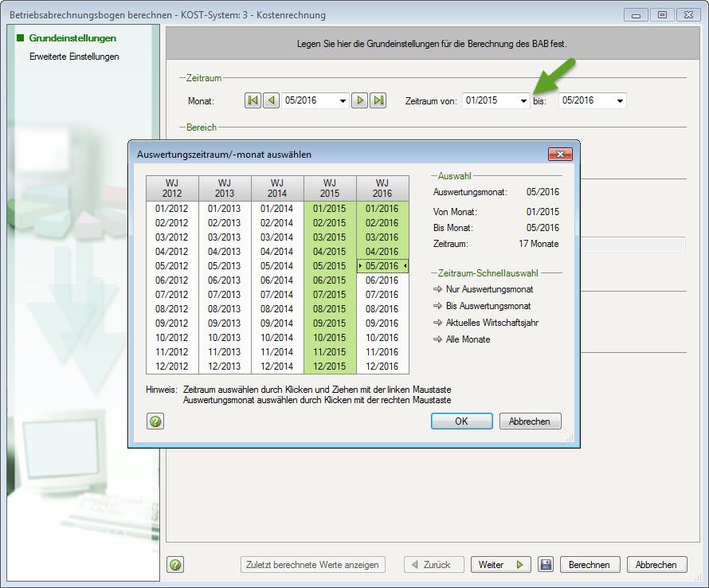Screen dimensions: 709x588
Task: Confirm selection with OK button
Action: (461, 421)
